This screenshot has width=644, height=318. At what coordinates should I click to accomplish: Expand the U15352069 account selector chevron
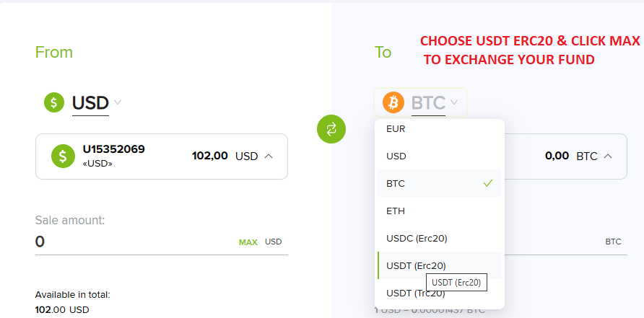pyautogui.click(x=269, y=156)
